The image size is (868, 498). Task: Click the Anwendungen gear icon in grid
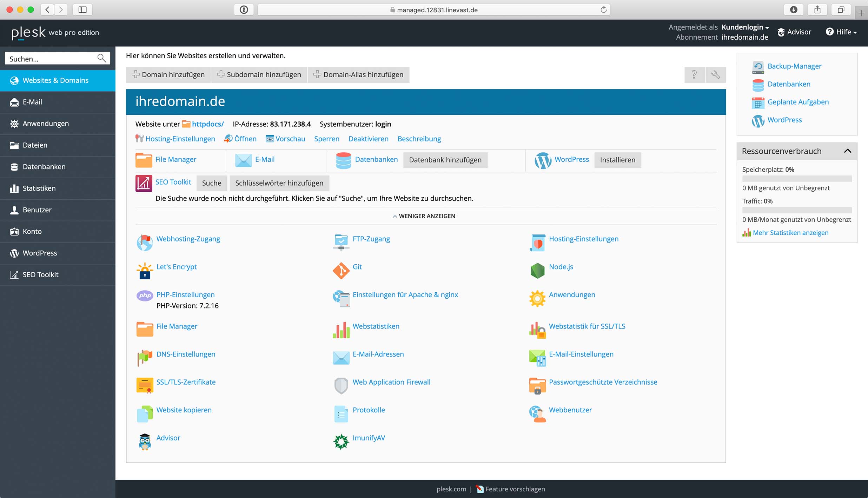(x=537, y=299)
